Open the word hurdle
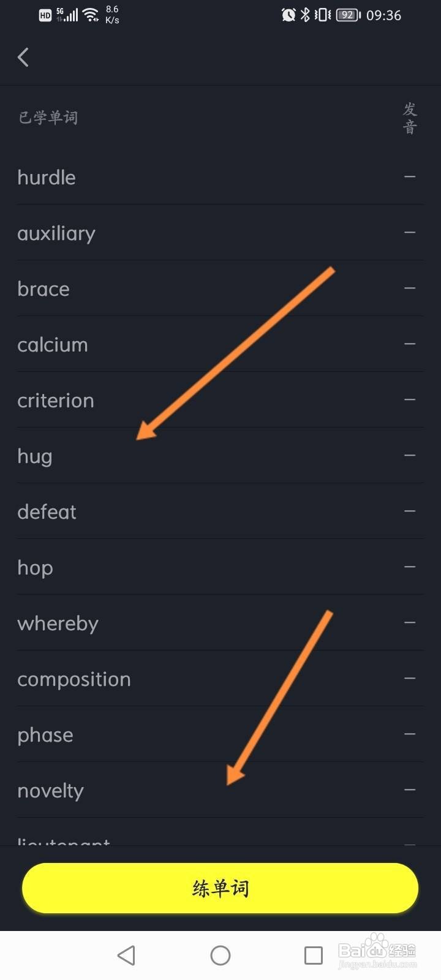The width and height of the screenshot is (441, 980). pyautogui.click(x=47, y=178)
